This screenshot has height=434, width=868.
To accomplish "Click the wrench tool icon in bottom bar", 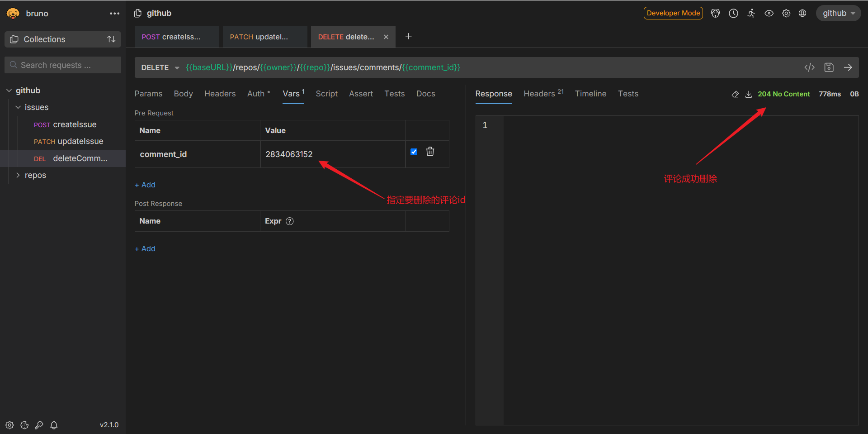I will point(39,425).
